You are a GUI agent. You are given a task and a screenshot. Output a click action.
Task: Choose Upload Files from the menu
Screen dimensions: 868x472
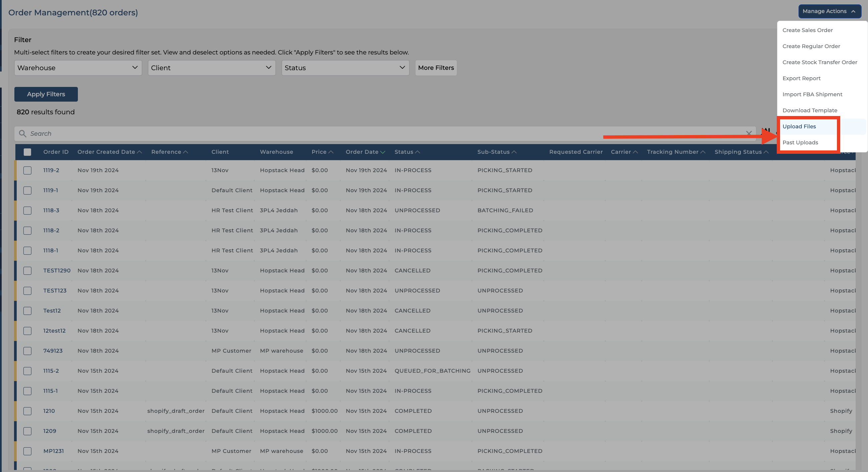[x=799, y=127]
